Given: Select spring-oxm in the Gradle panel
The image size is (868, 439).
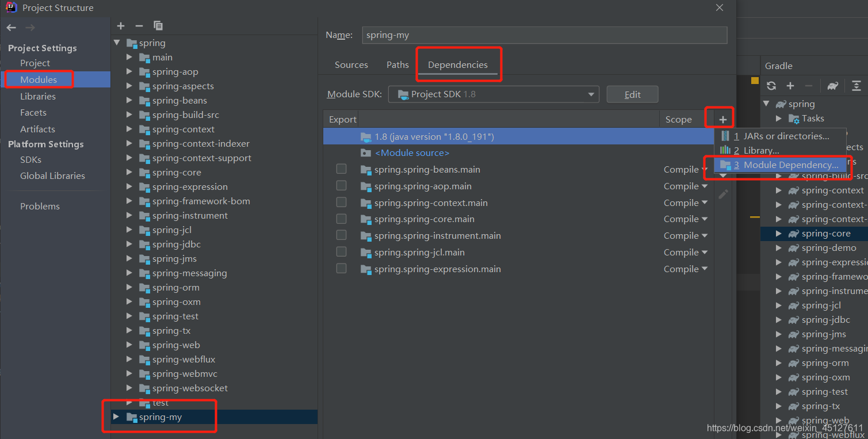Looking at the screenshot, I should pos(825,377).
